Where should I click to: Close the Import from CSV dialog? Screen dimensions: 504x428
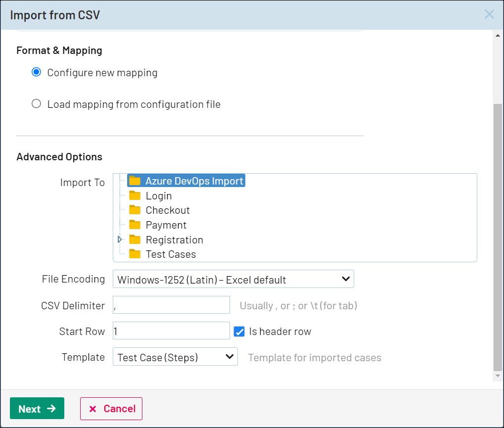coord(489,14)
